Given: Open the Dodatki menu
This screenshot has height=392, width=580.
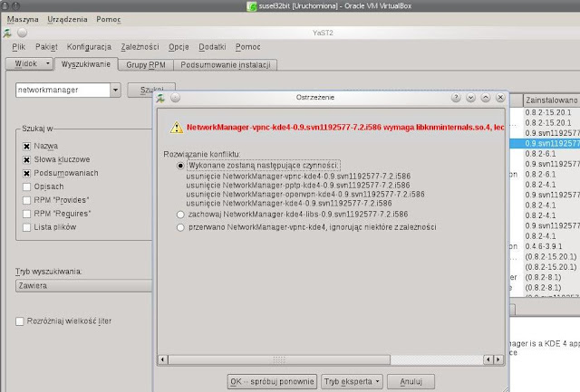Looking at the screenshot, I should [212, 47].
